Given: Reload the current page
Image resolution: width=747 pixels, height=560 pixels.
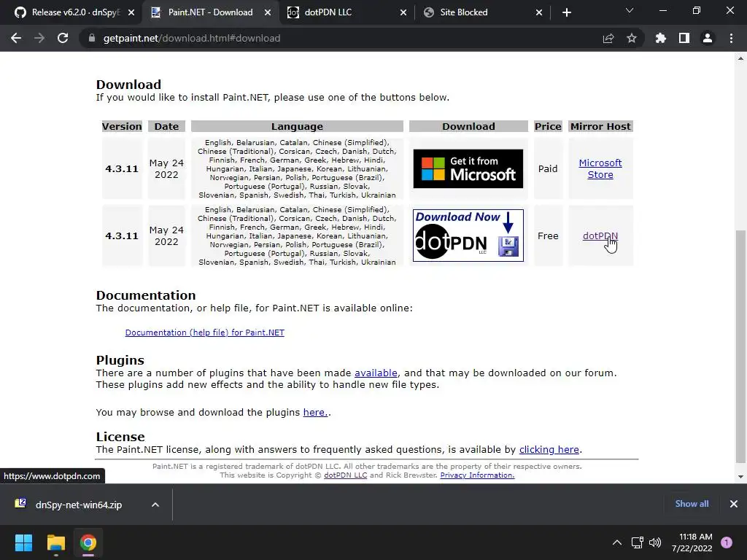Looking at the screenshot, I should [x=63, y=38].
